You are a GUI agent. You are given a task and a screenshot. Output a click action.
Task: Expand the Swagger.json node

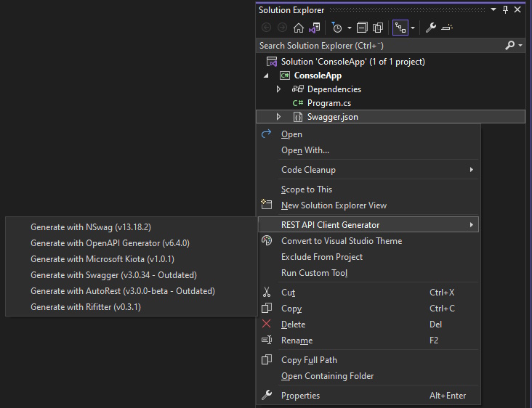[278, 117]
